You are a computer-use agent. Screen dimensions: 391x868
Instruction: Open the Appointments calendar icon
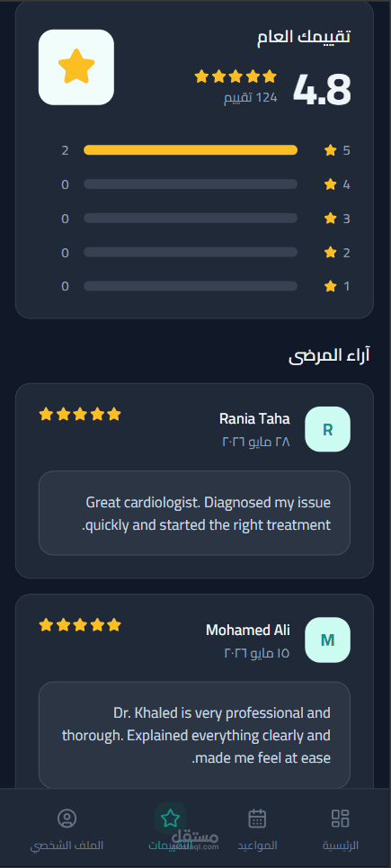257,819
